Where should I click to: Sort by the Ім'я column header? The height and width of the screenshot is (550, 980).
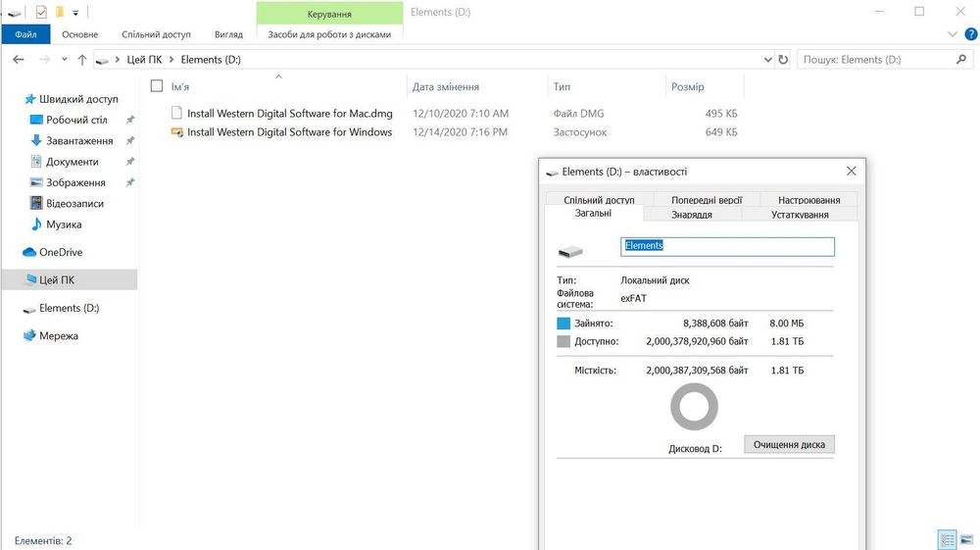(180, 87)
